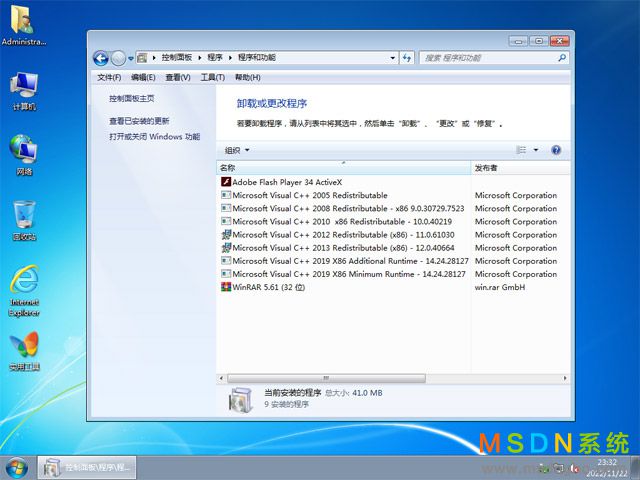
Task: Open the 实用工具 desktop icon
Action: tap(24, 351)
